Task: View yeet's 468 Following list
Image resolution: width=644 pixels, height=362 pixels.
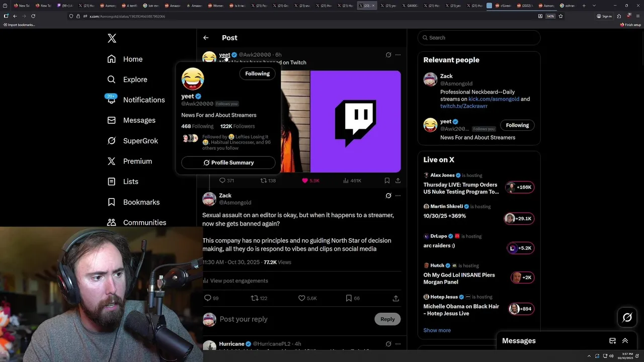Action: click(x=197, y=126)
